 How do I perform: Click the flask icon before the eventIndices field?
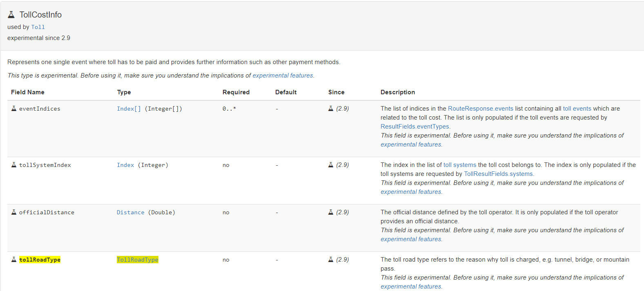[14, 109]
